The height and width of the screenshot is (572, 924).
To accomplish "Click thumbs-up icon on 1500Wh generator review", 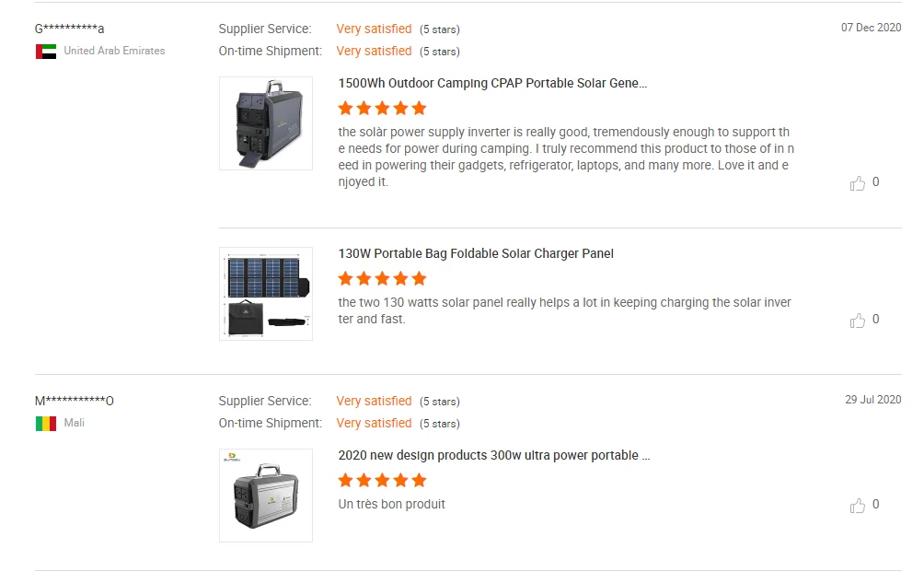I will coord(858,183).
